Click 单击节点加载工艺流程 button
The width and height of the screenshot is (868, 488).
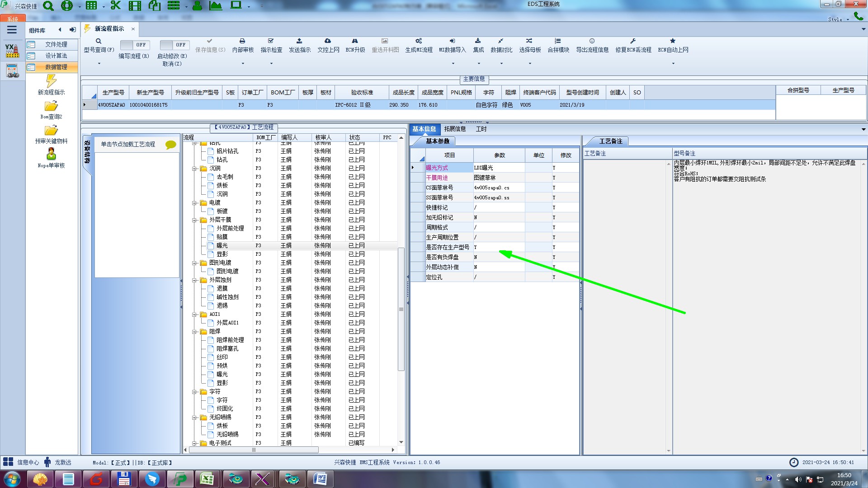pyautogui.click(x=128, y=145)
